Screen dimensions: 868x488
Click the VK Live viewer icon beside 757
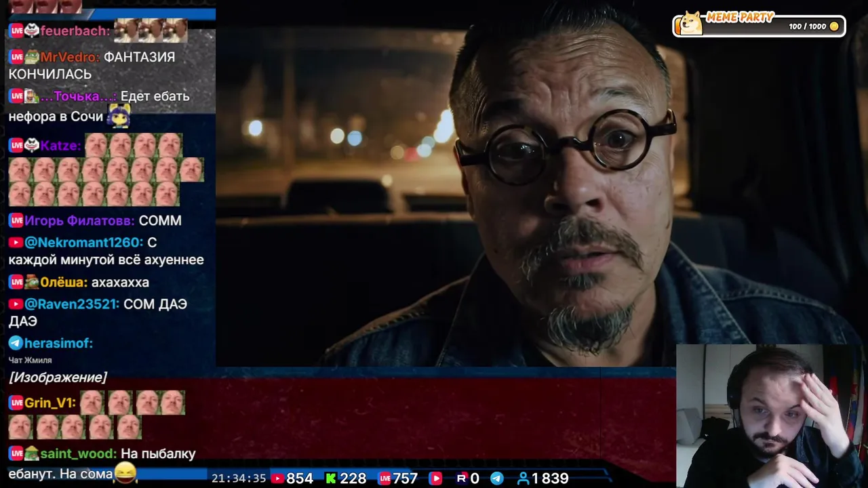(384, 479)
